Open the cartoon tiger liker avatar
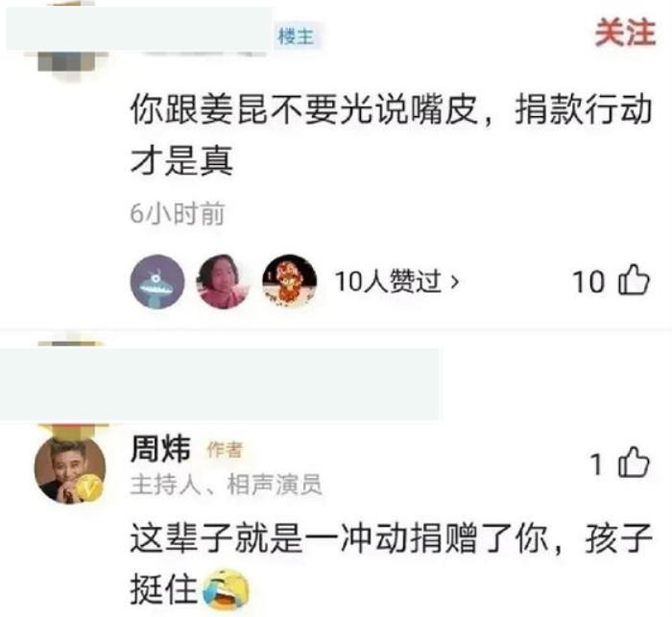The height and width of the screenshot is (617, 672). [290, 281]
